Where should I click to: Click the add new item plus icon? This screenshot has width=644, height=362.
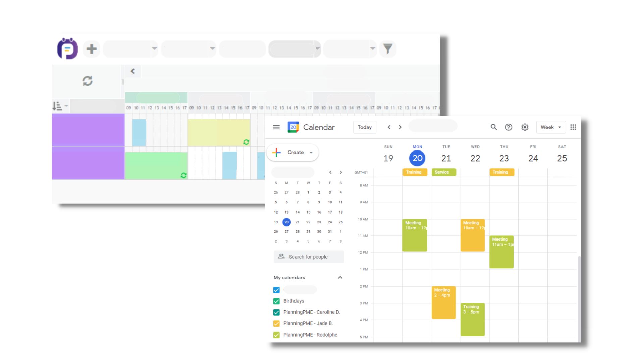click(x=92, y=48)
